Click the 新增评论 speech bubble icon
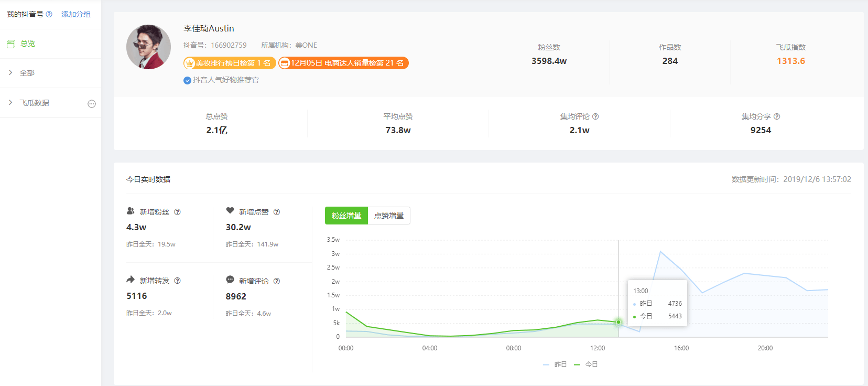Viewport: 868px width, 386px height. 230,280
